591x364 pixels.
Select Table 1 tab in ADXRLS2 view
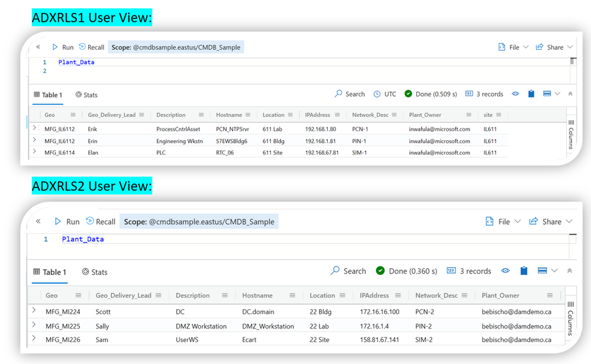point(50,272)
